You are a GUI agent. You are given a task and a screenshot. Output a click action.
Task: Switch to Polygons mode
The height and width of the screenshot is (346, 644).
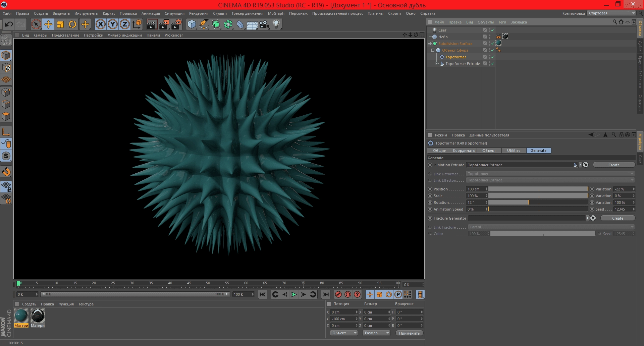[x=6, y=116]
